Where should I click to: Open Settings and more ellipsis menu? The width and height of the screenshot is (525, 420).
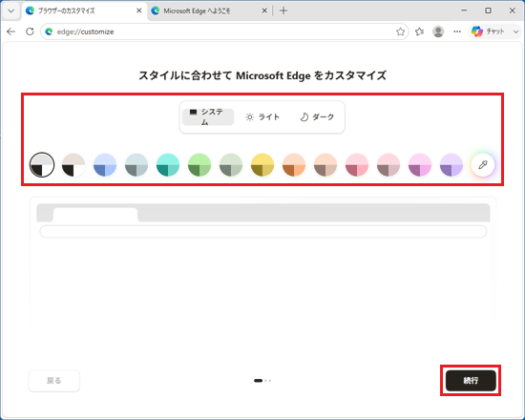coord(457,31)
